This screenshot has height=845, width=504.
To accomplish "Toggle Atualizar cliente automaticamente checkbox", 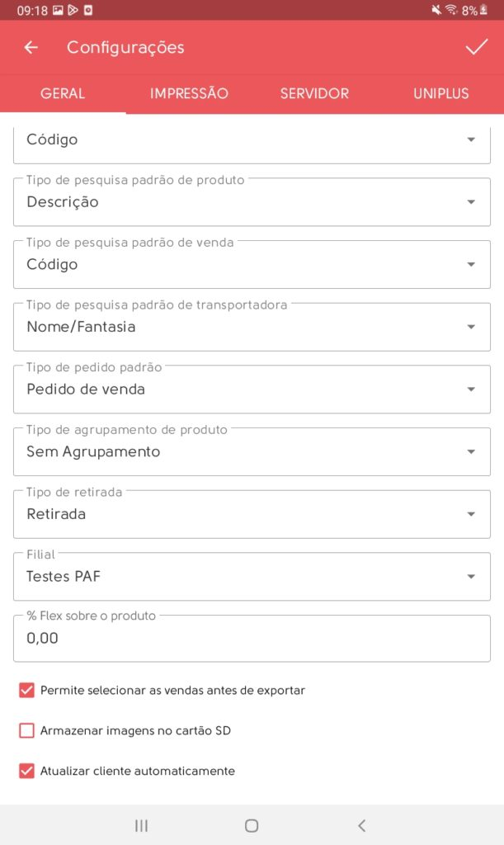I will pyautogui.click(x=26, y=771).
